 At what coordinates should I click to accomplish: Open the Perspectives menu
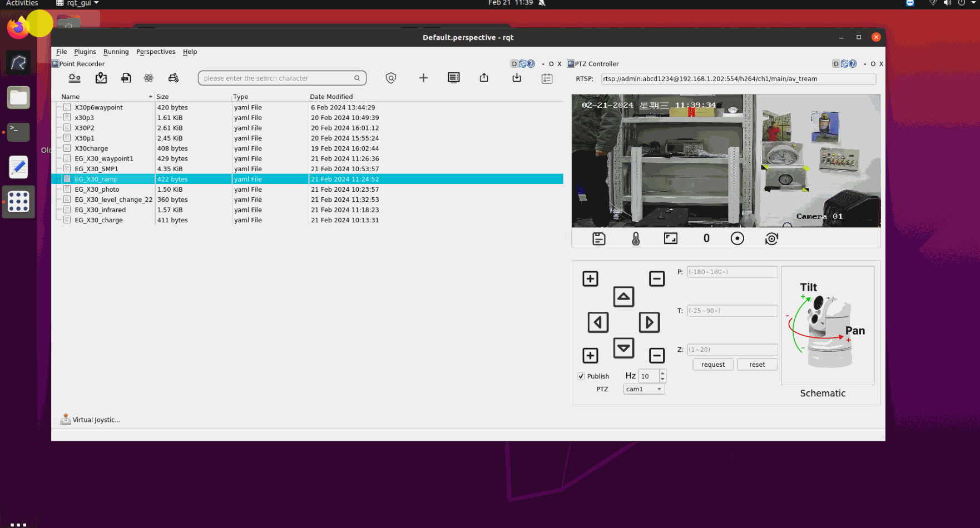[156, 52]
